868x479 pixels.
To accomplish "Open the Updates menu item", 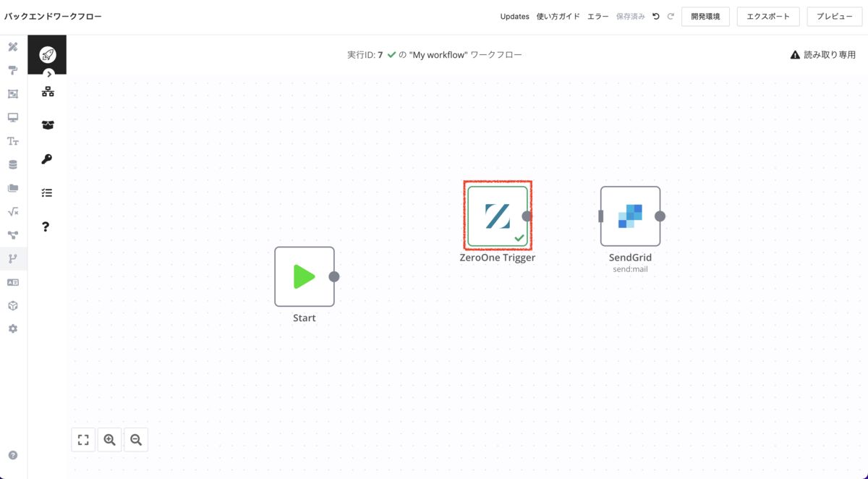I will 515,17.
